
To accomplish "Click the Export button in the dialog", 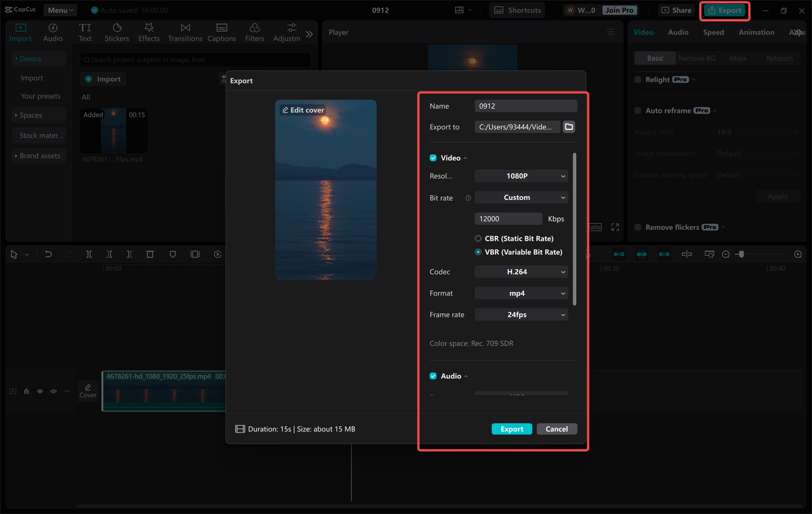I will 511,428.
